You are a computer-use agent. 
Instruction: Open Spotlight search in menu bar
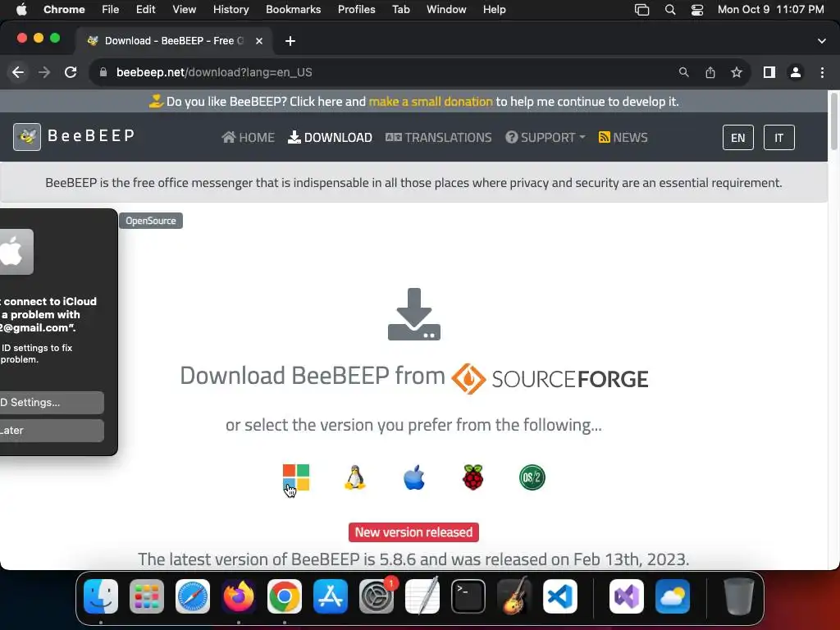click(x=669, y=10)
